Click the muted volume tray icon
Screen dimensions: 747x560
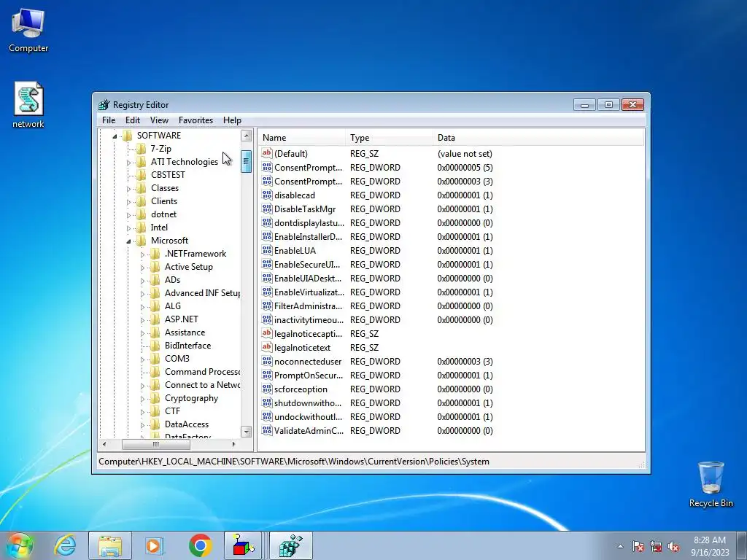coord(673,547)
